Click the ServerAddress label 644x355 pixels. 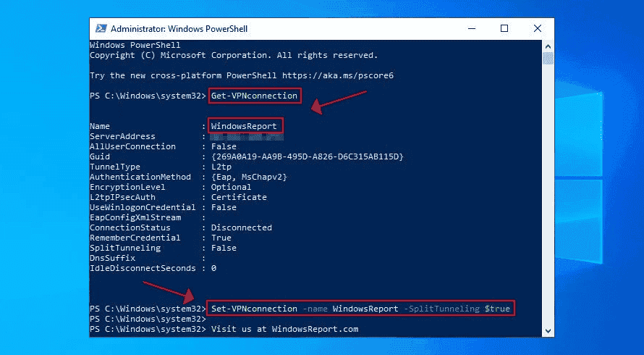[x=122, y=136]
